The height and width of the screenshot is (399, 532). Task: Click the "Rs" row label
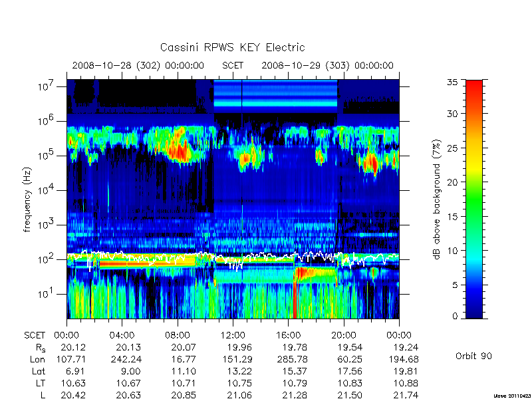[41, 348]
